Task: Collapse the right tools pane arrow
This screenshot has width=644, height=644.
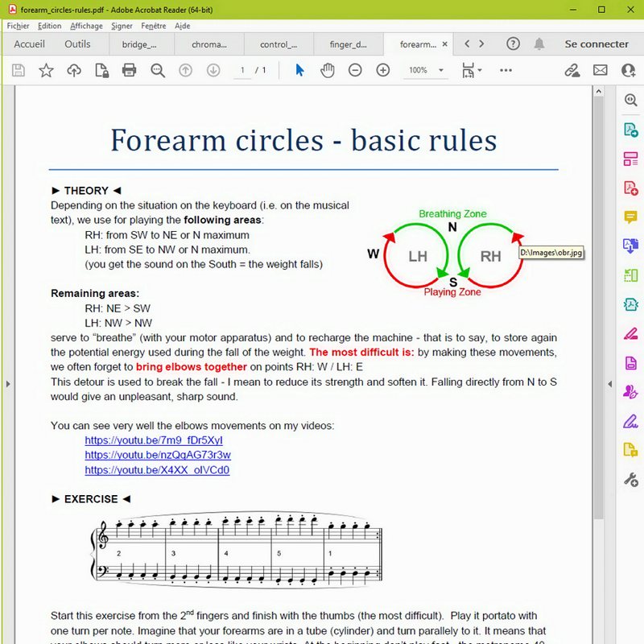Action: click(x=609, y=385)
